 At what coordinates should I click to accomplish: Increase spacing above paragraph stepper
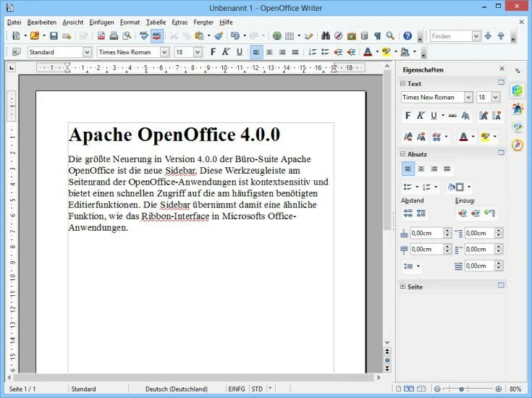pos(447,230)
